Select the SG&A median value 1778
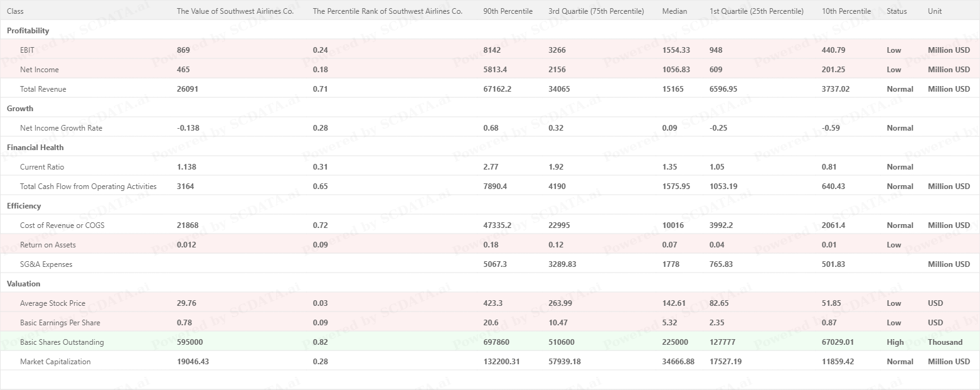The height and width of the screenshot is (390, 980). coord(671,264)
